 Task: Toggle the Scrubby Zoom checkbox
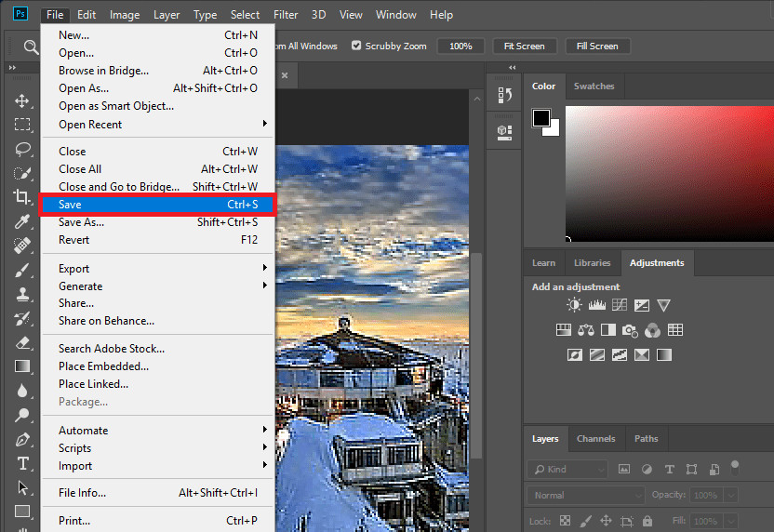(357, 46)
